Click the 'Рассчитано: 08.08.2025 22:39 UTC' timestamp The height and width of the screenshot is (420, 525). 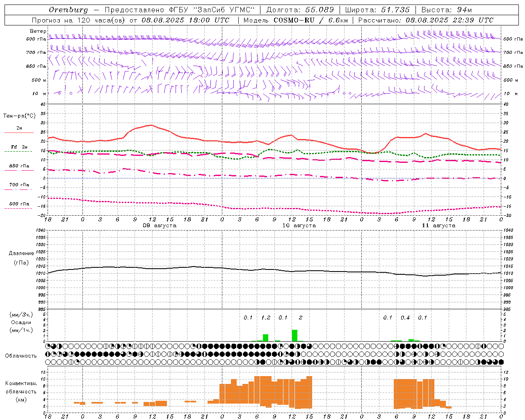tap(426, 20)
